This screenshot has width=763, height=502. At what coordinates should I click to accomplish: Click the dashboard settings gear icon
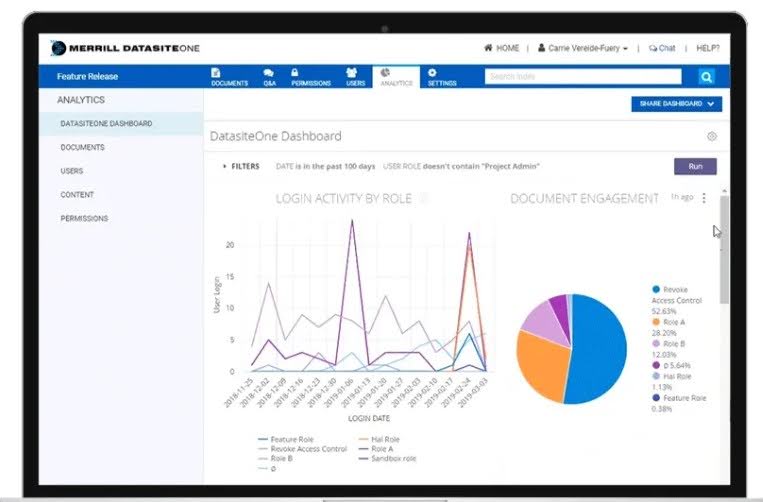coord(711,136)
